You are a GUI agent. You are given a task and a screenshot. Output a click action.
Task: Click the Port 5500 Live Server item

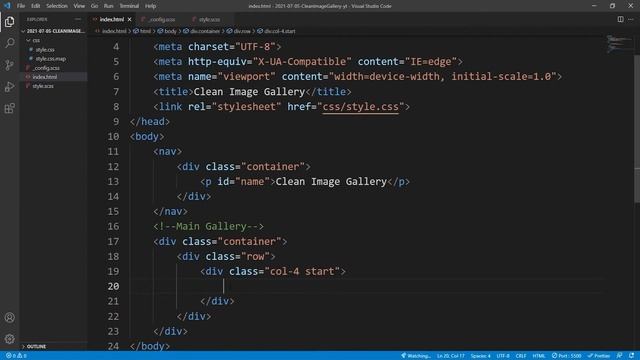pyautogui.click(x=567, y=356)
